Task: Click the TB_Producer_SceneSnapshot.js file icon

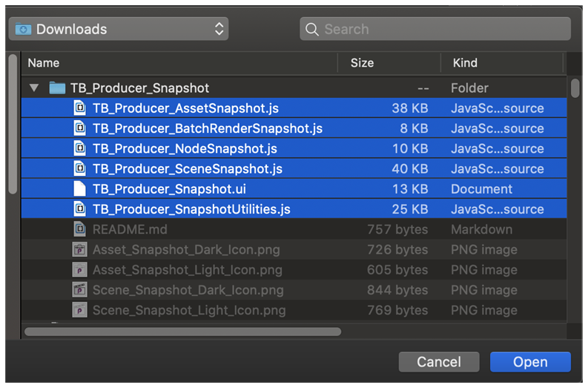Action: point(79,169)
